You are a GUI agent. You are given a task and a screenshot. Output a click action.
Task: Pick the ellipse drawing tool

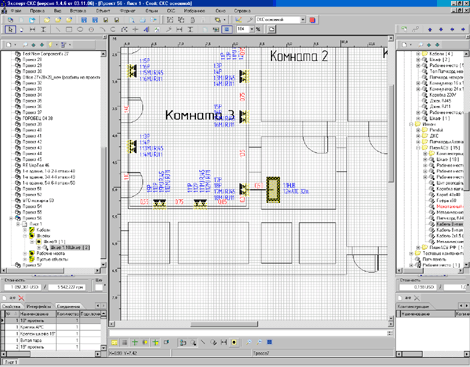click(x=80, y=30)
